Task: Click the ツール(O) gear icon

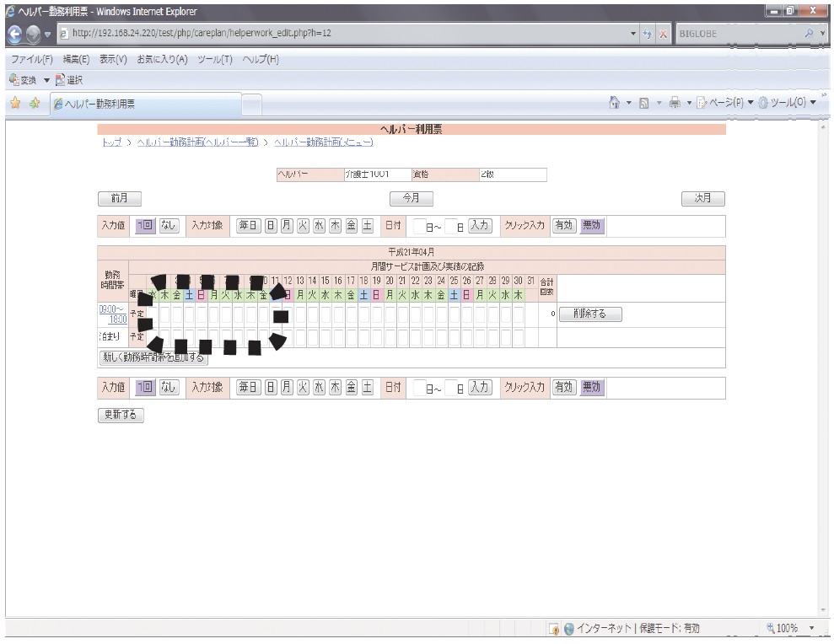Action: [x=763, y=103]
